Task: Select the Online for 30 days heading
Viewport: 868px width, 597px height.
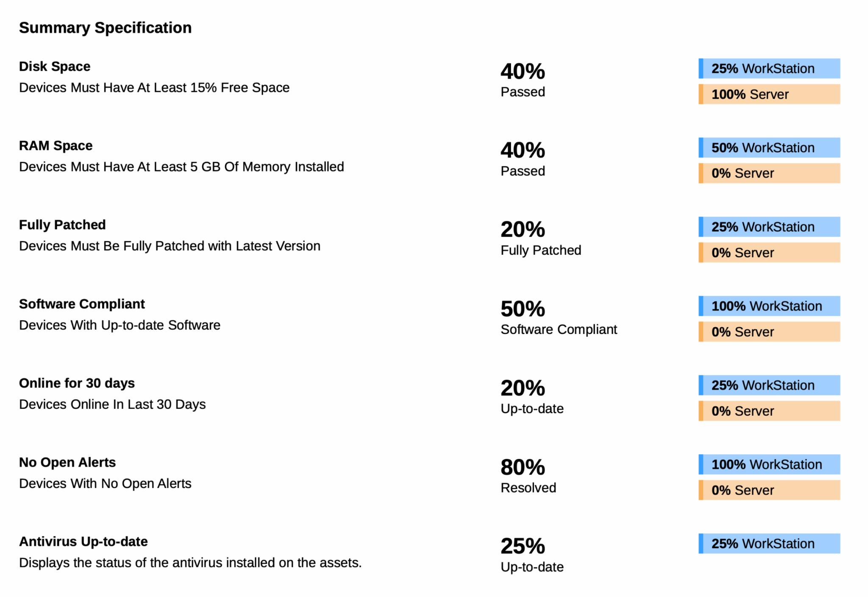Action: click(x=77, y=383)
